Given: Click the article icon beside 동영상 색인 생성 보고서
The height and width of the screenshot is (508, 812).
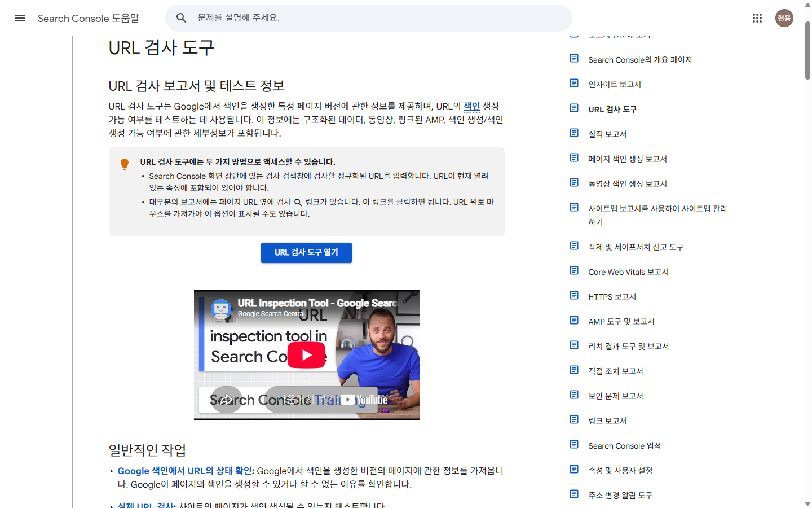Looking at the screenshot, I should [x=574, y=183].
